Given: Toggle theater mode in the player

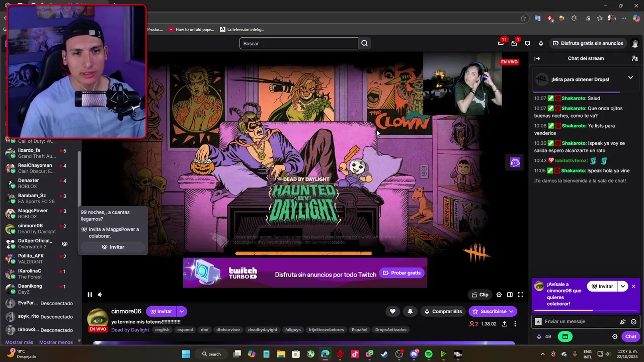Looking at the screenshot, I should (510, 295).
